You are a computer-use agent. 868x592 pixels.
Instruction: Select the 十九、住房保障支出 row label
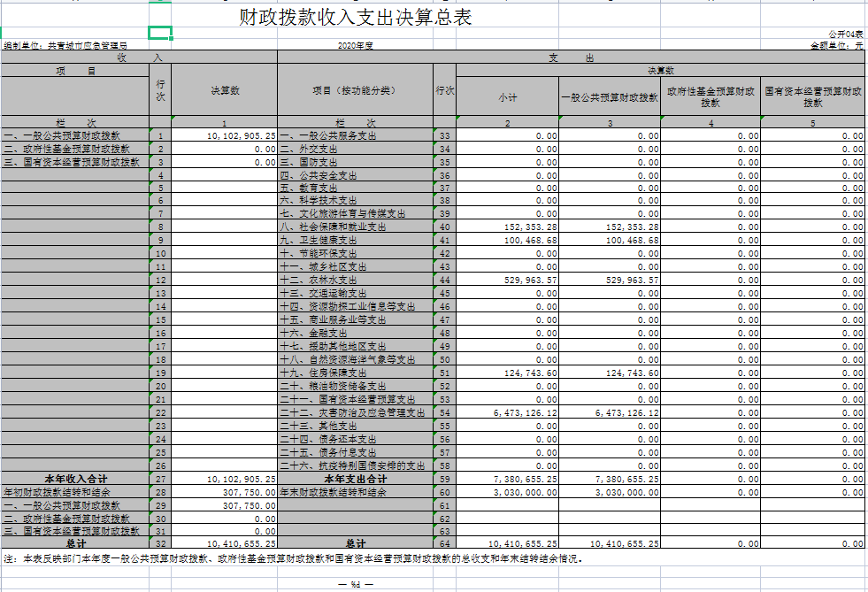coord(324,373)
